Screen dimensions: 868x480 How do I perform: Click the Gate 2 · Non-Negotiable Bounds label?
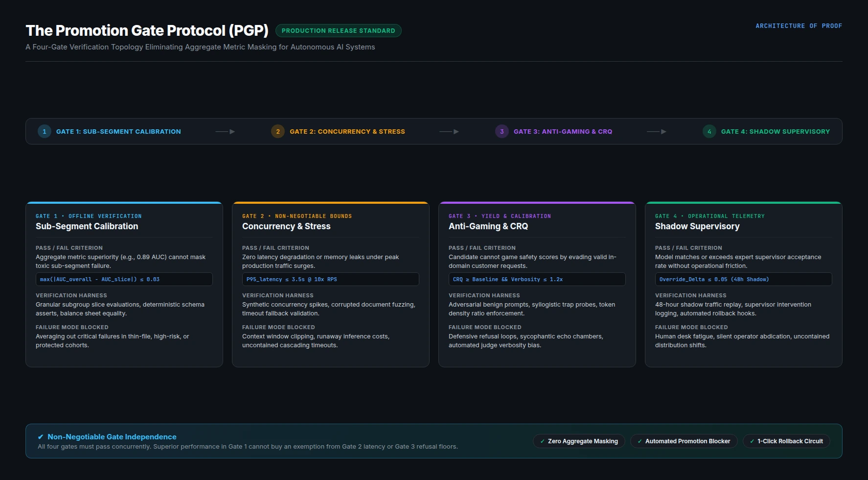coord(297,216)
